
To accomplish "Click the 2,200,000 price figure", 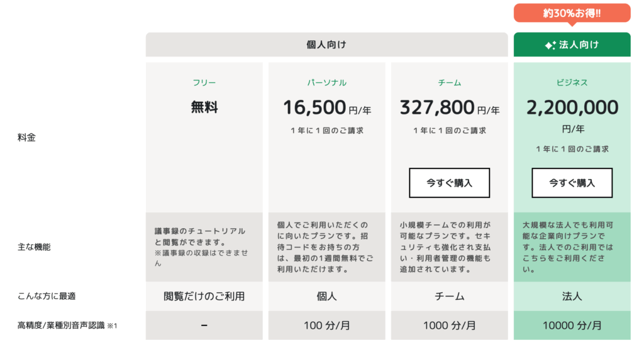I will click(572, 107).
